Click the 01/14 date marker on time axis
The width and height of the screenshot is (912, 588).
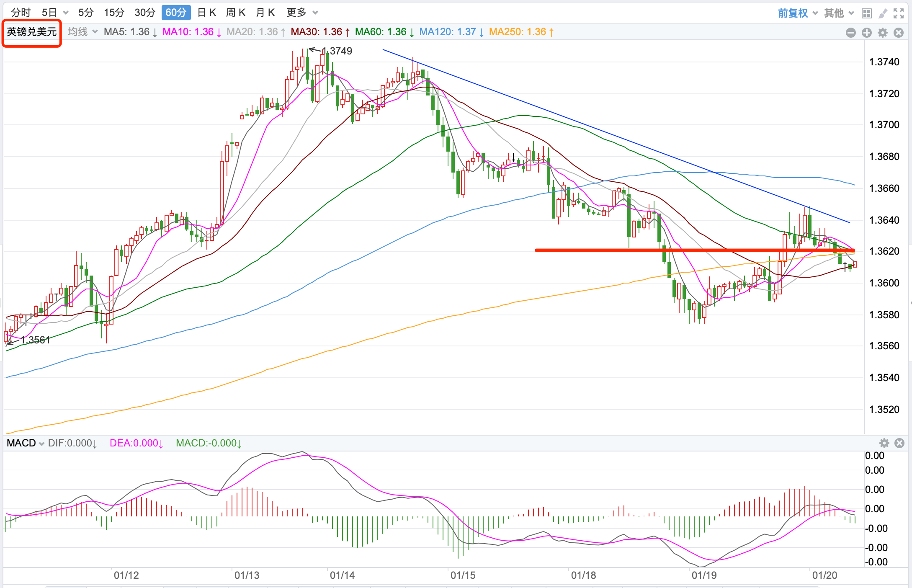point(343,575)
